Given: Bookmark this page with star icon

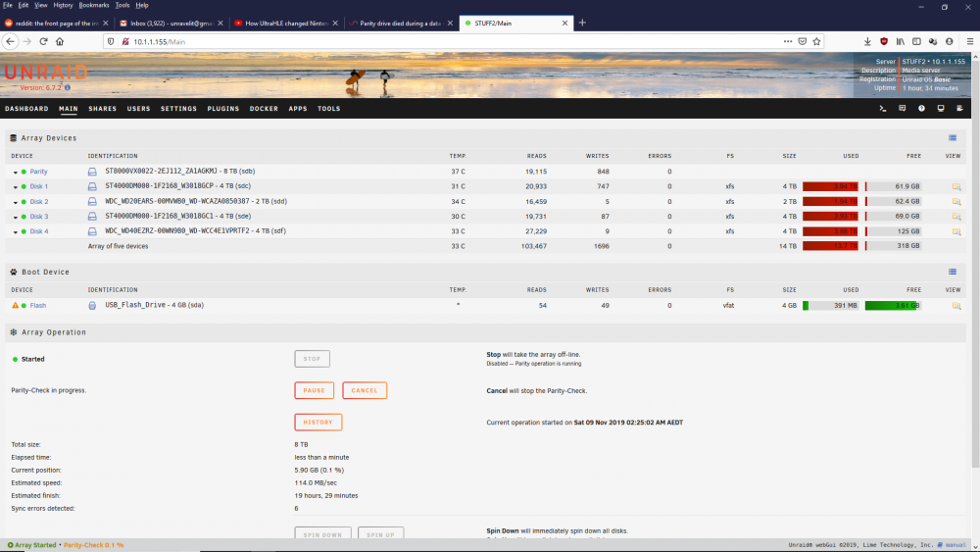Looking at the screenshot, I should [x=816, y=41].
